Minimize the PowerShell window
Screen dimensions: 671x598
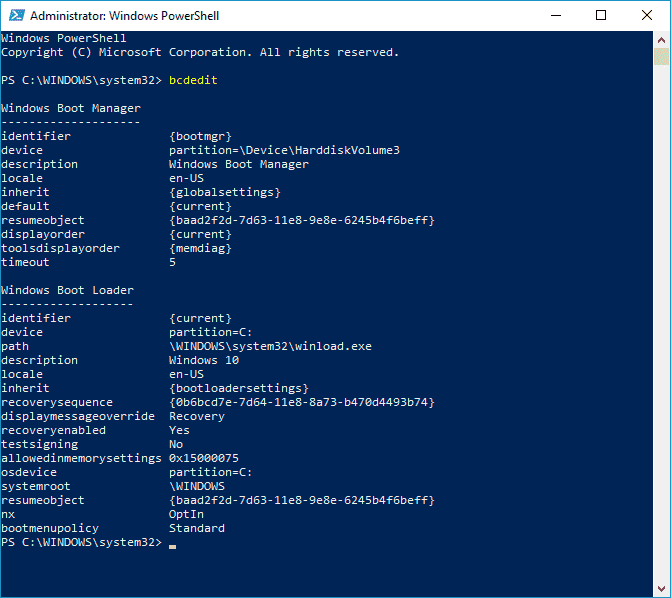(556, 15)
